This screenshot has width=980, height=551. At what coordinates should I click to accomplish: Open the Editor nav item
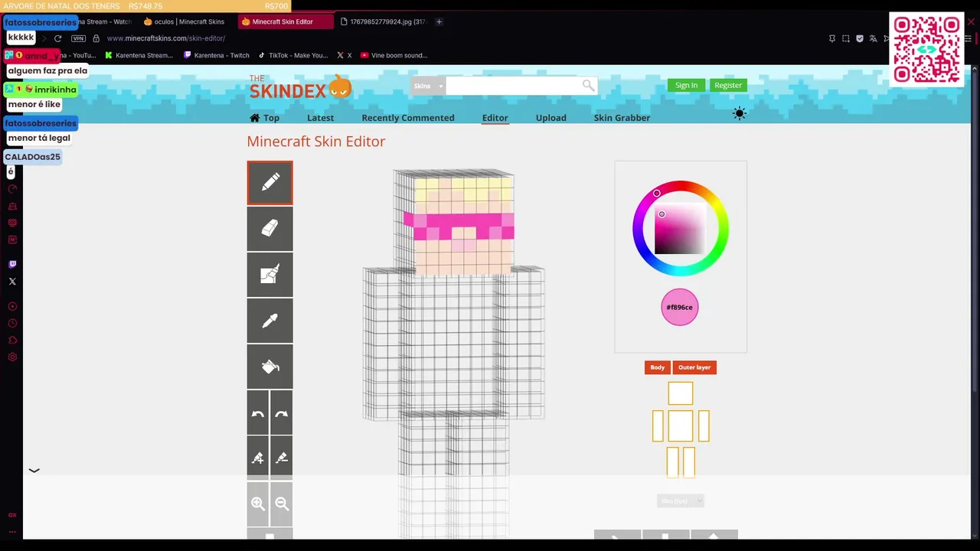(x=495, y=118)
